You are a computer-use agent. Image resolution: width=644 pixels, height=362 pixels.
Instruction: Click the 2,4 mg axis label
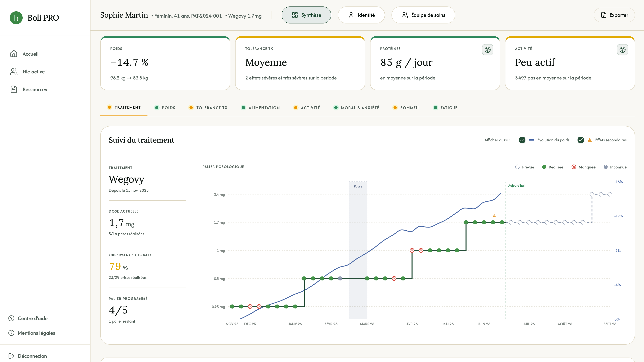coord(220,195)
